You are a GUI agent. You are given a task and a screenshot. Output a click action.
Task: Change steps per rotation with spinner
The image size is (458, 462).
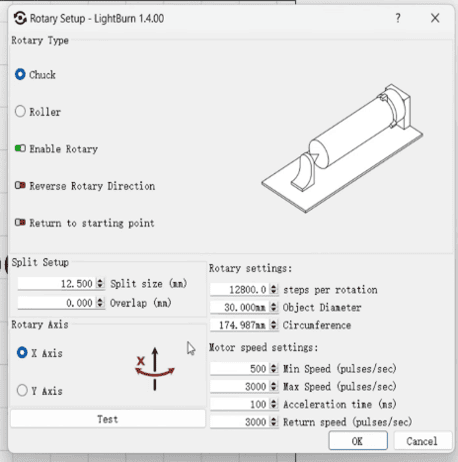pos(273,289)
